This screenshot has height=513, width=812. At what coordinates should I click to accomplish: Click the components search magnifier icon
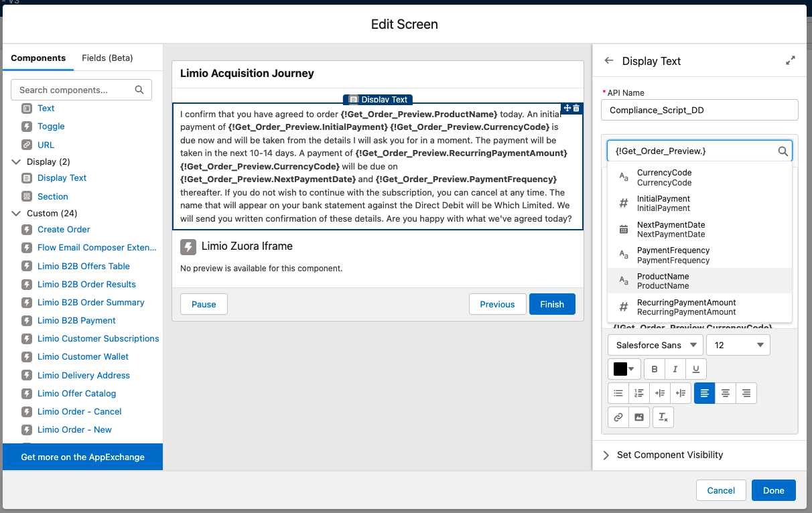[x=139, y=90]
